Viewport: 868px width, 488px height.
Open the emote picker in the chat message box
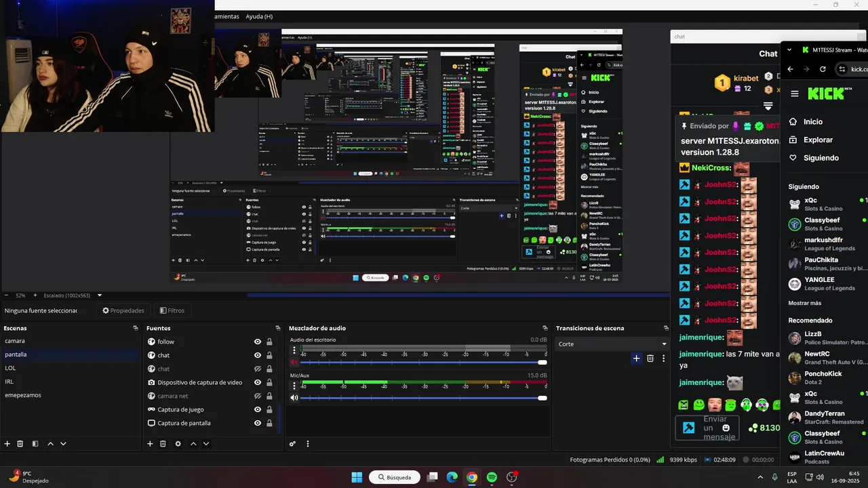[x=726, y=428]
